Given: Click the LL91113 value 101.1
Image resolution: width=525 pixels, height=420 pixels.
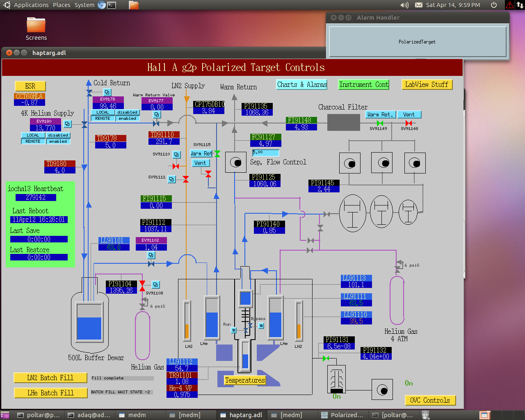Looking at the screenshot, I should [x=356, y=285].
